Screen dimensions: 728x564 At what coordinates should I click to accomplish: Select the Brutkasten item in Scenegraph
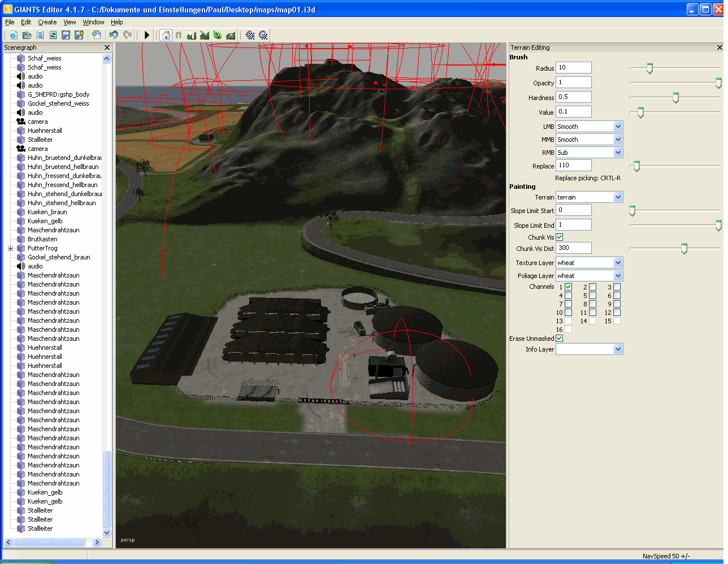42,239
